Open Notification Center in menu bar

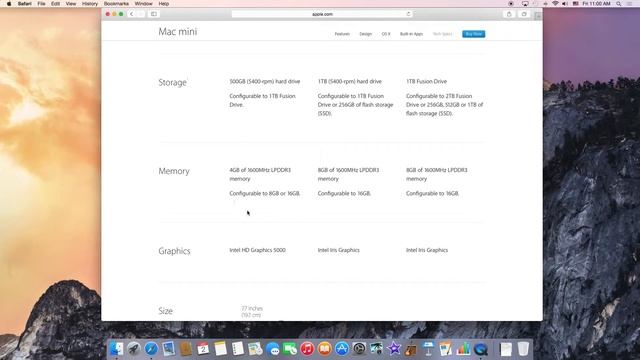pos(629,4)
